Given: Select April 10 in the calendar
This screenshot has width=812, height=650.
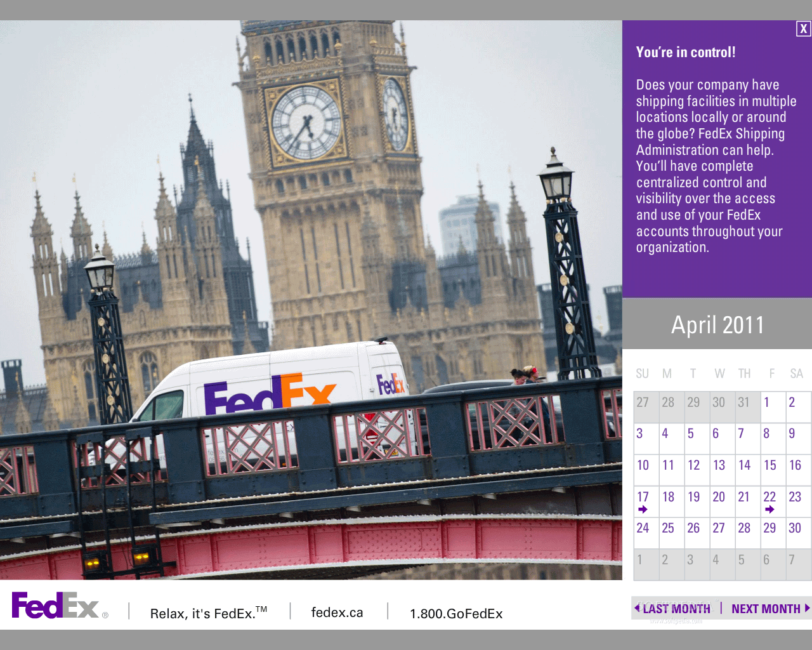Looking at the screenshot, I should 646,470.
